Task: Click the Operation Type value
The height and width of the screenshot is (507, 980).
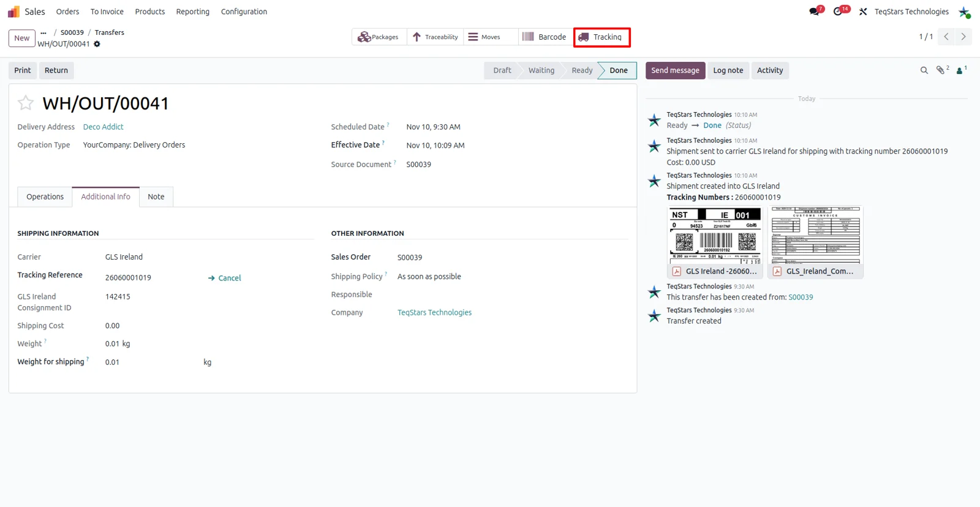Action: coord(134,145)
